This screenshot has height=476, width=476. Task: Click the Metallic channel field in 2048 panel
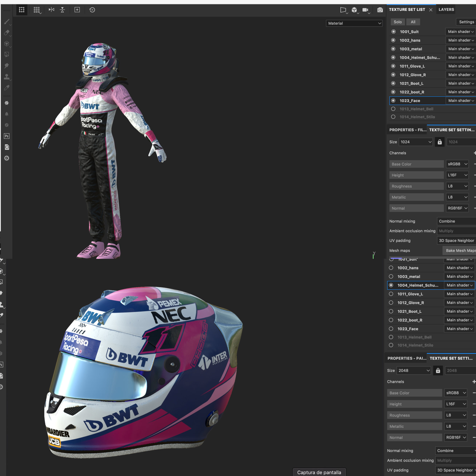(415, 426)
